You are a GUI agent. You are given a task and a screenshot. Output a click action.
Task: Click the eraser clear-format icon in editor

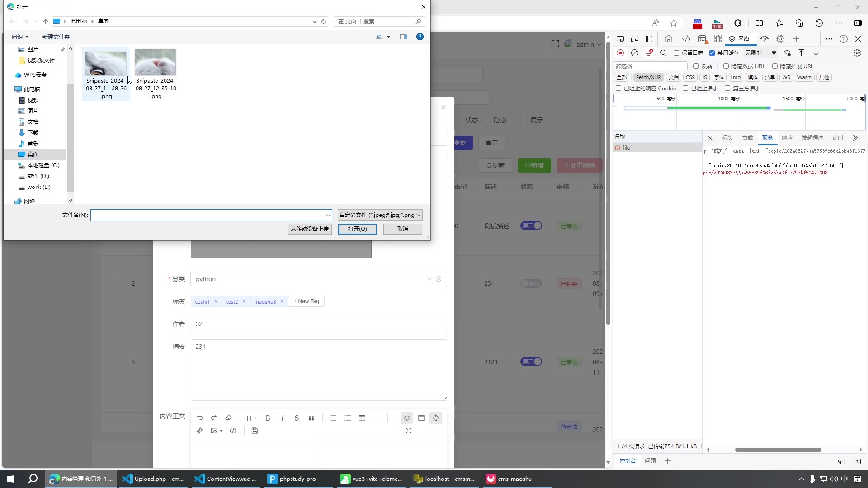[229, 418]
